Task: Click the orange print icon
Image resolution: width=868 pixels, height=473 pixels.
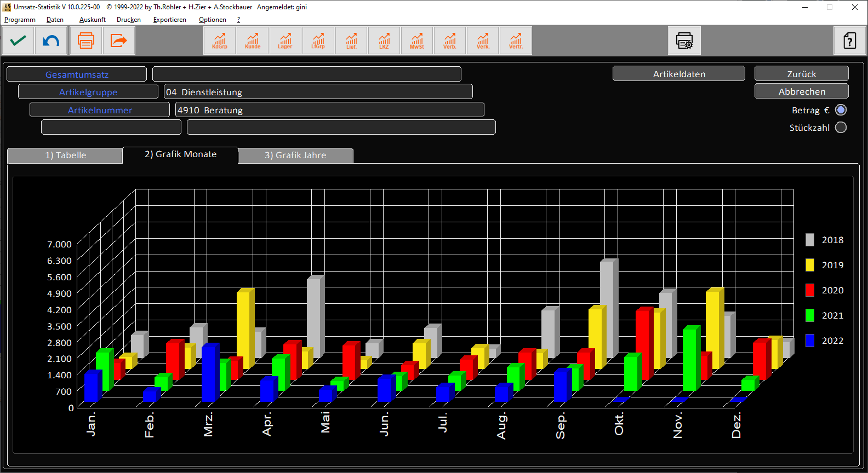Action: click(86, 41)
